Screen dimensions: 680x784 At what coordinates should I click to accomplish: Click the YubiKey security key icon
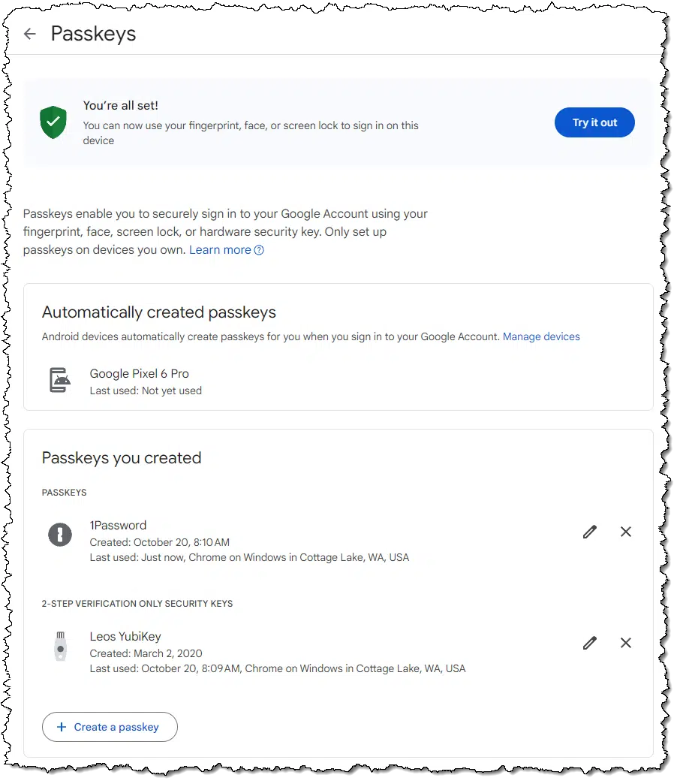(61, 646)
